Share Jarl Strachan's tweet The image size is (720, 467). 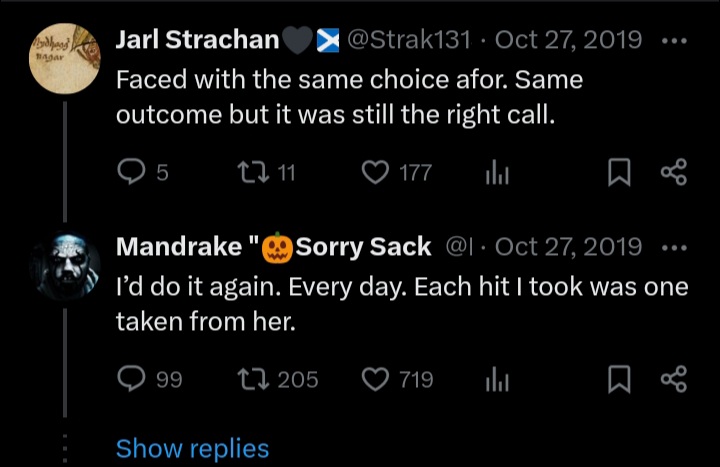pos(674,172)
